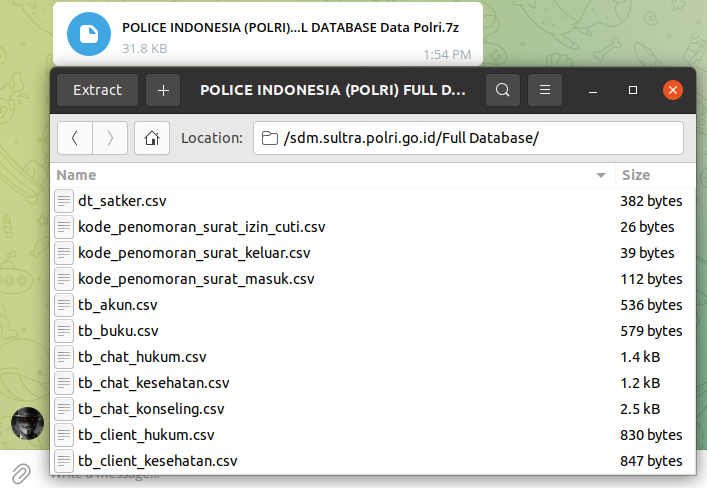Viewport: 707px width, 488px height.
Task: Open Telegram attachment Data Polri.7z name
Action: pyautogui.click(x=290, y=28)
